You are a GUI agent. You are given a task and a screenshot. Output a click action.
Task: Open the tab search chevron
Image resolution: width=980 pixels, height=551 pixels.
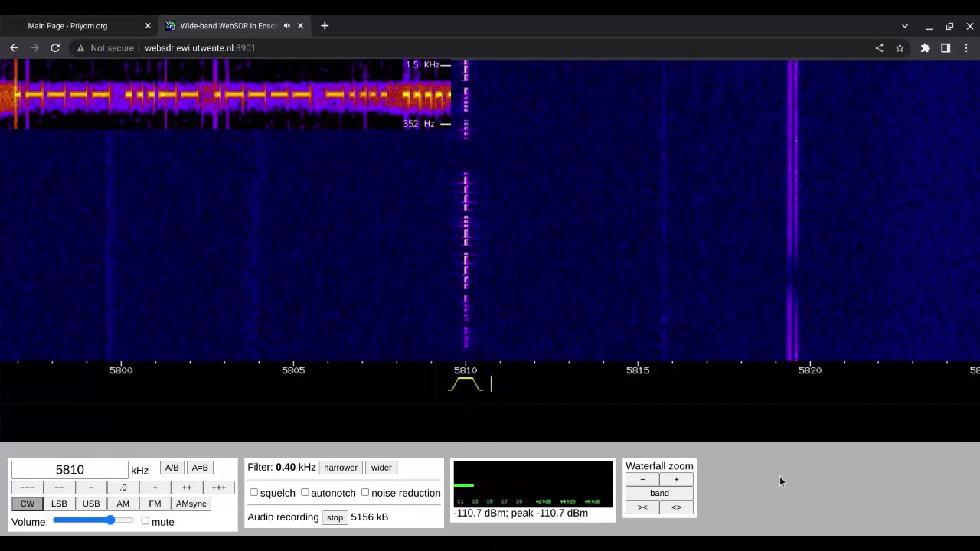(905, 26)
